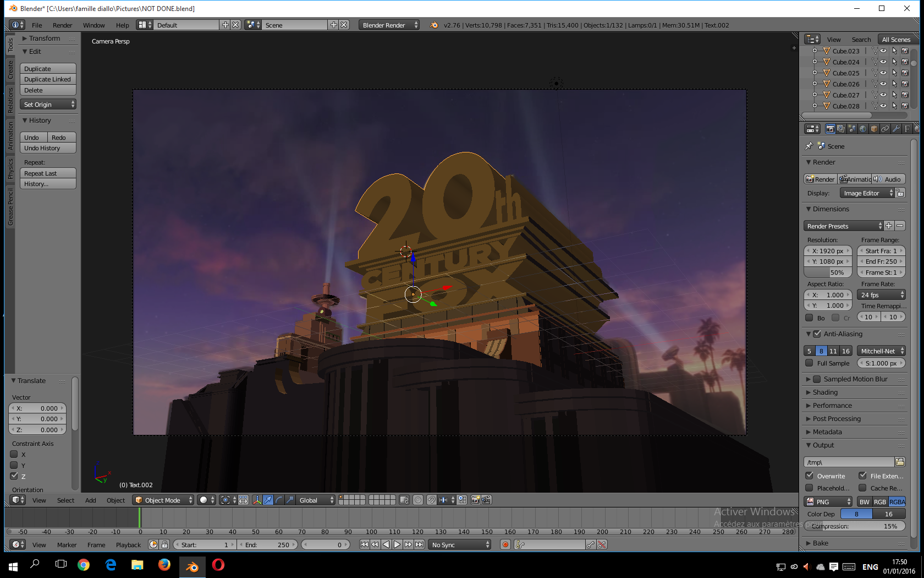Screen dimensions: 924x578
Task: Click the Delete button in Edit panel
Action: 48,90
